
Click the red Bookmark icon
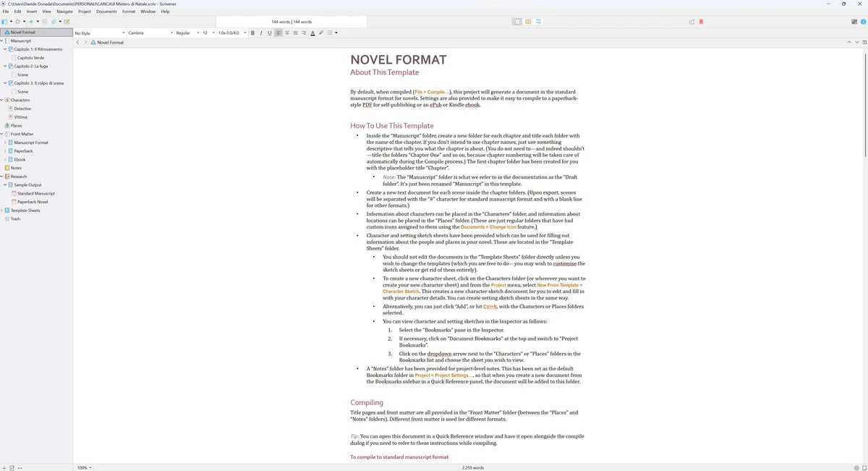point(701,22)
